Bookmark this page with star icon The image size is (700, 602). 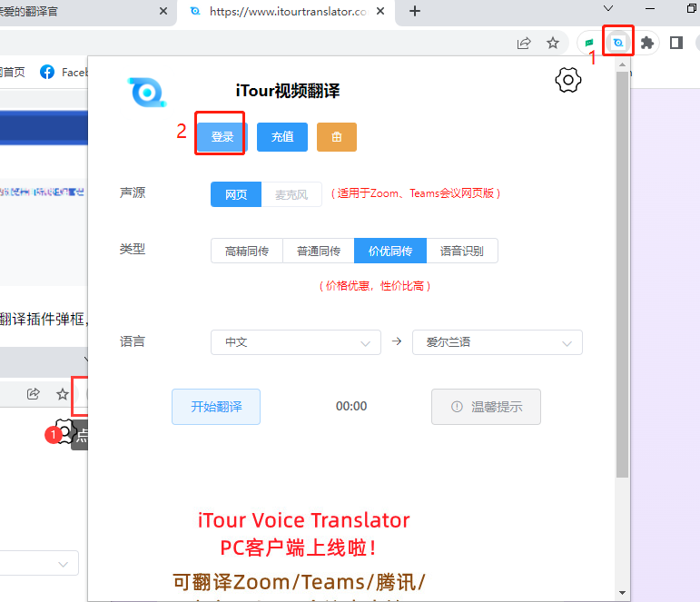553,43
